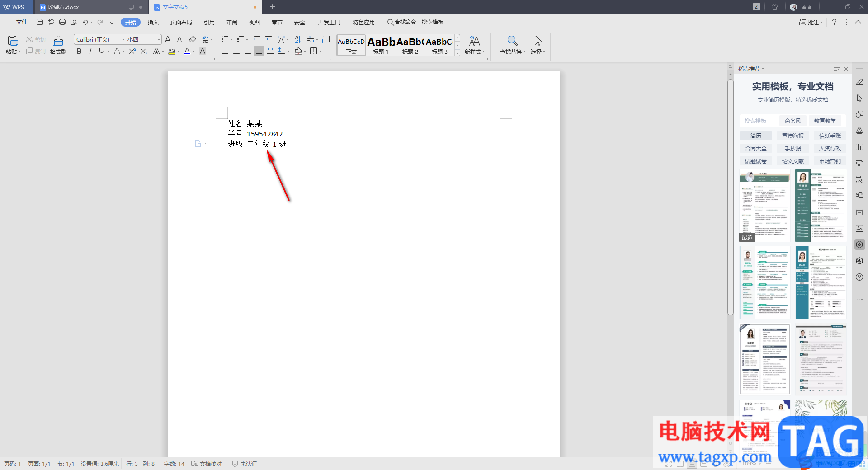868x470 pixels.
Task: Toggle character shading A icon
Action: point(203,52)
